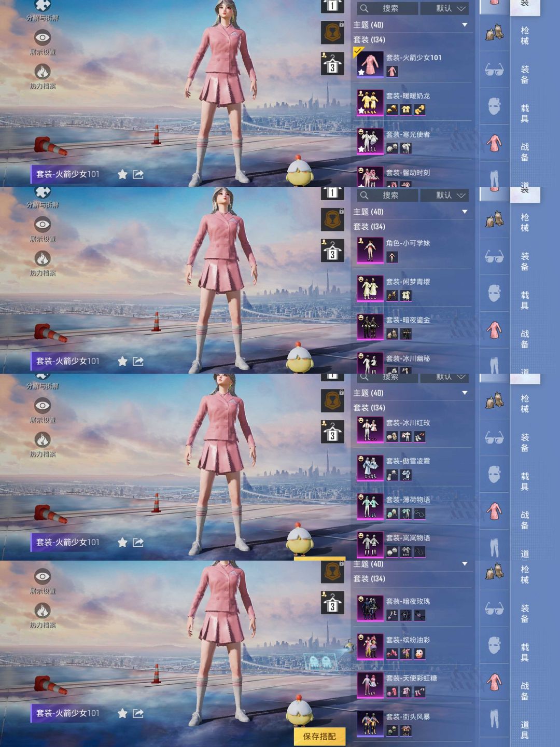Click the 套装 (134) header above 冰川红玫
Image resolution: width=560 pixels, height=747 pixels.
click(x=369, y=408)
